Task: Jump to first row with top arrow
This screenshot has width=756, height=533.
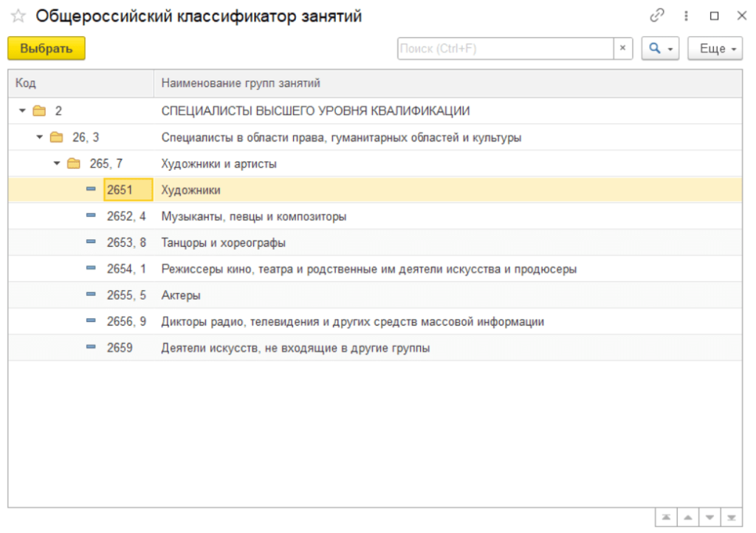Action: pyautogui.click(x=666, y=517)
